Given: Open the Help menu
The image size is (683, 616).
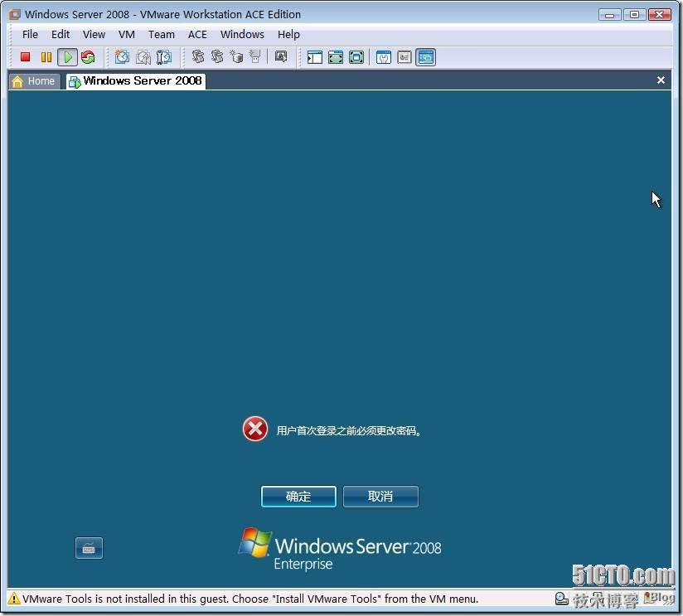Looking at the screenshot, I should click(x=288, y=35).
